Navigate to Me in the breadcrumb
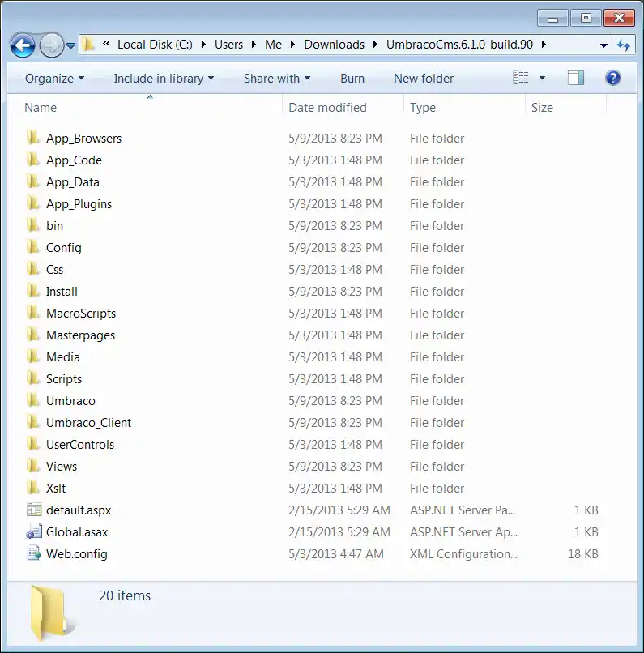Screen dimensions: 644x653 pyautogui.click(x=273, y=44)
